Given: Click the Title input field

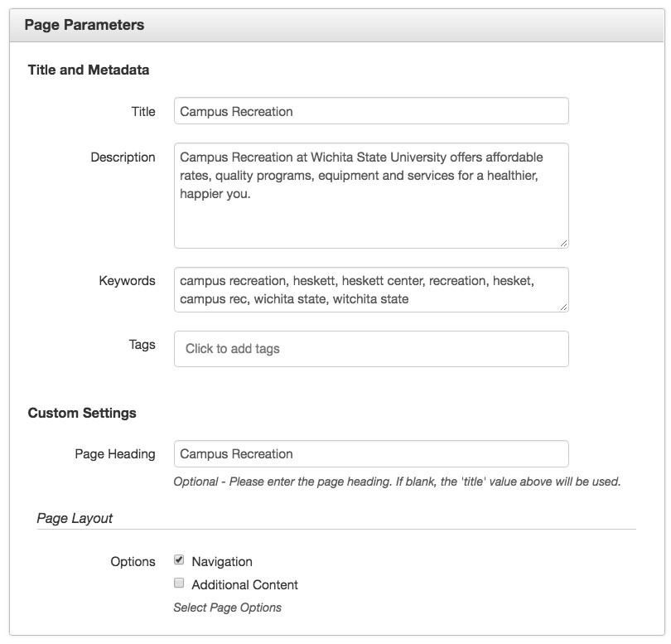Looking at the screenshot, I should tap(371, 111).
